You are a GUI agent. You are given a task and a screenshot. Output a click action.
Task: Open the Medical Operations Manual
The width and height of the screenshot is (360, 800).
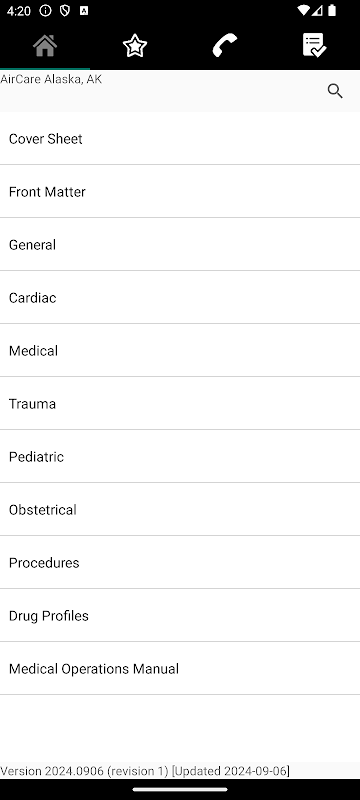180,669
